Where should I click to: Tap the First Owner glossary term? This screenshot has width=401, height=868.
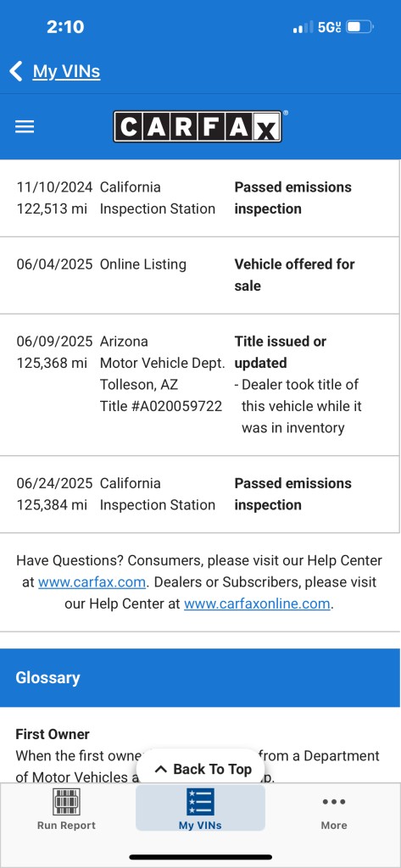(53, 734)
